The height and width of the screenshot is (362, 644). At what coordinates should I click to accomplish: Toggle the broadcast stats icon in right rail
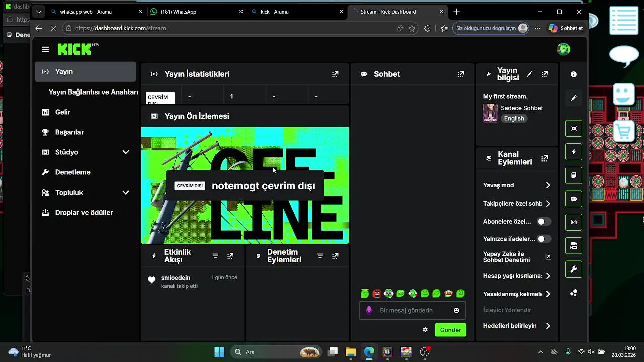pyautogui.click(x=574, y=222)
